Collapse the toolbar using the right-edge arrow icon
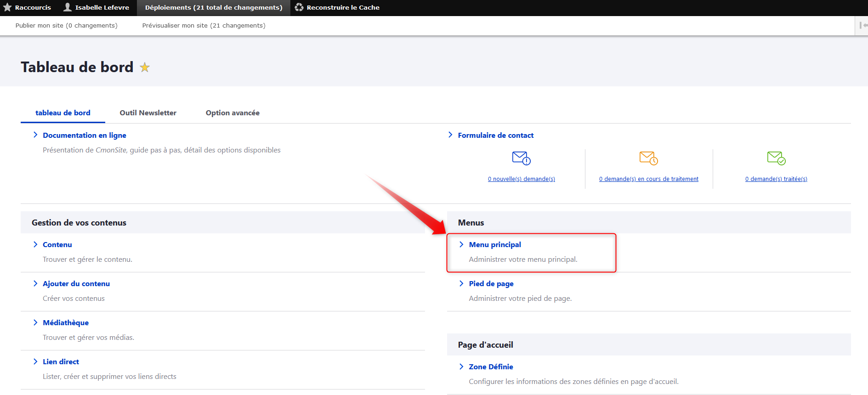The width and height of the screenshot is (868, 395). pos(862,26)
